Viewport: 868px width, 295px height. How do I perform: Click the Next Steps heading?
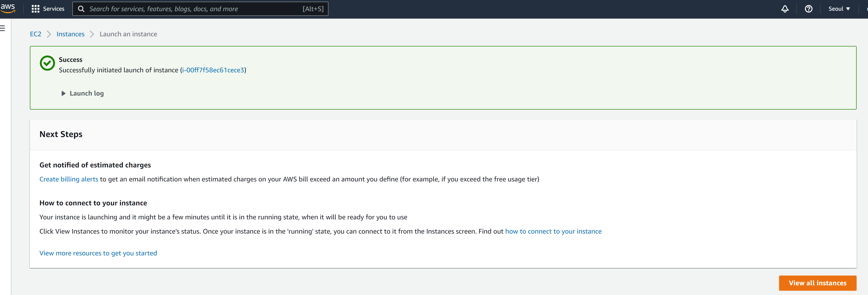[x=61, y=134]
